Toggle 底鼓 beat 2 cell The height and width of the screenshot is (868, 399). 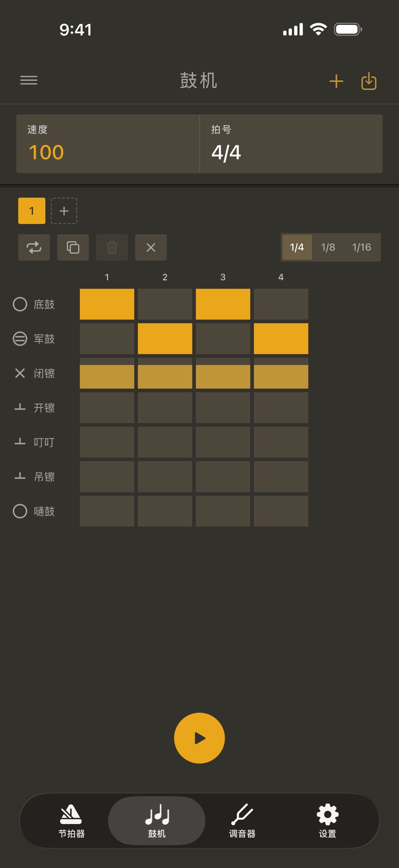[x=165, y=304]
